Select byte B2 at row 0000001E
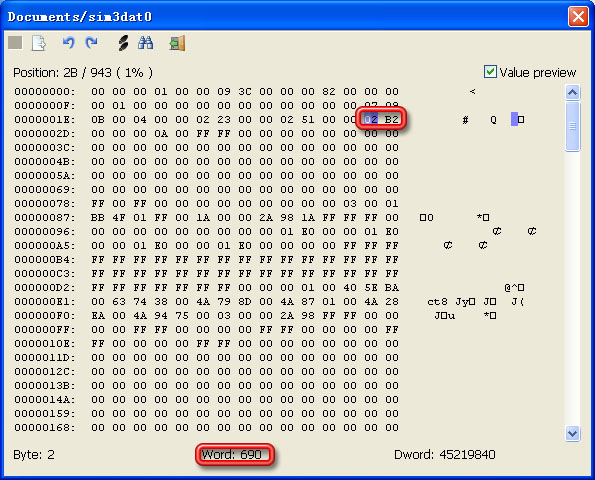Screen dimensions: 595x480 [x=392, y=120]
